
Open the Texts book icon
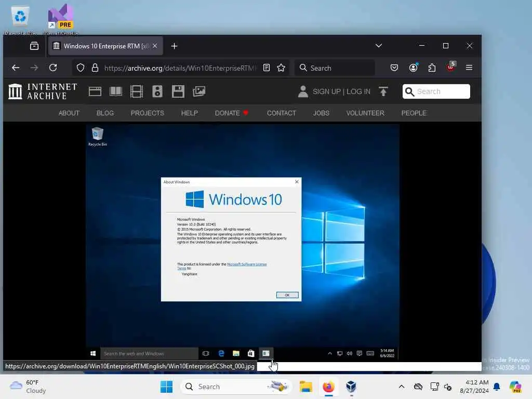pyautogui.click(x=116, y=91)
